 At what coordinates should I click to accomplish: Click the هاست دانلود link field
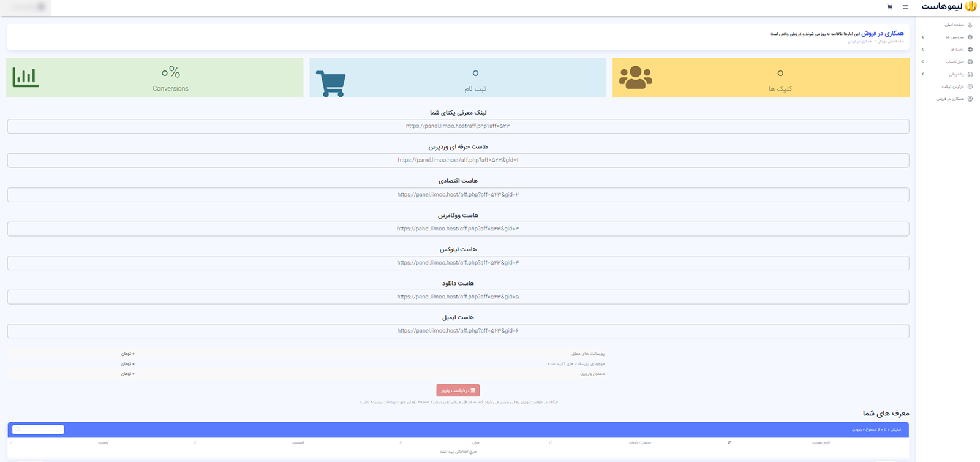coord(458,297)
